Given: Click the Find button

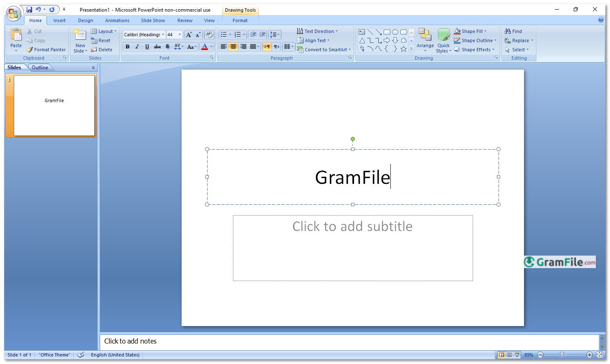Looking at the screenshot, I should point(514,31).
